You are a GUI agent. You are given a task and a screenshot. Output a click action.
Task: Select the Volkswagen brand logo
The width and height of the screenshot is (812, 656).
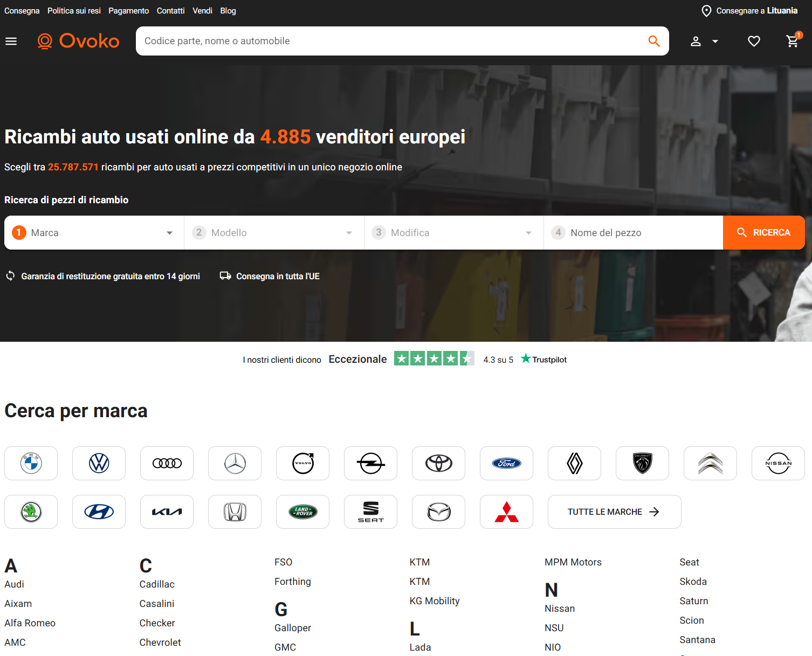[99, 463]
